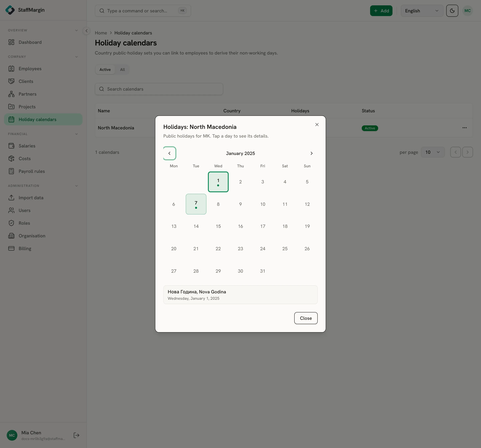Viewport: 481px width, 448px height.
Task: Collapse the sidebar with the arrow button
Action: [x=86, y=31]
